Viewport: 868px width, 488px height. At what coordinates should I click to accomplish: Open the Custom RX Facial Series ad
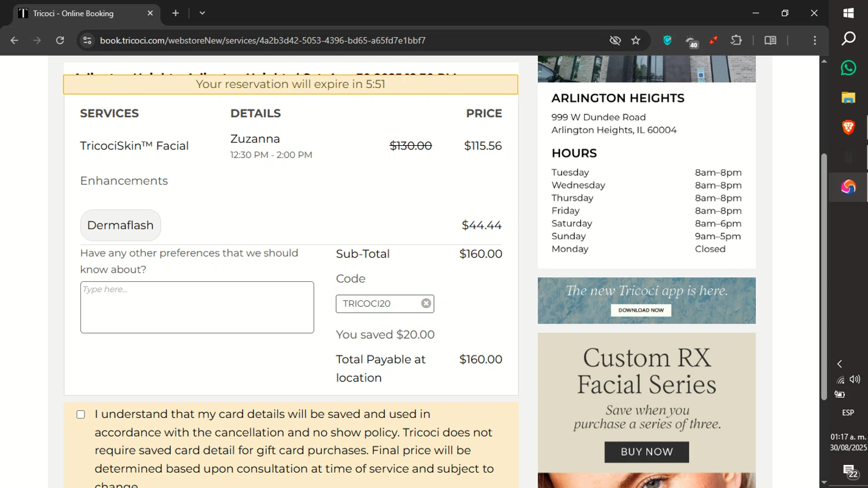[x=646, y=410]
